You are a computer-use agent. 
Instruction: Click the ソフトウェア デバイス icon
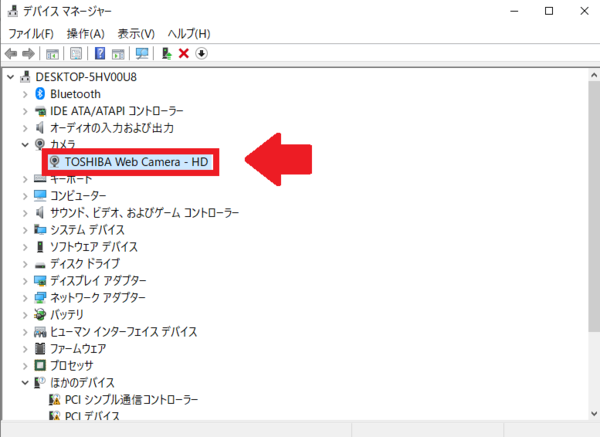pyautogui.click(x=40, y=247)
